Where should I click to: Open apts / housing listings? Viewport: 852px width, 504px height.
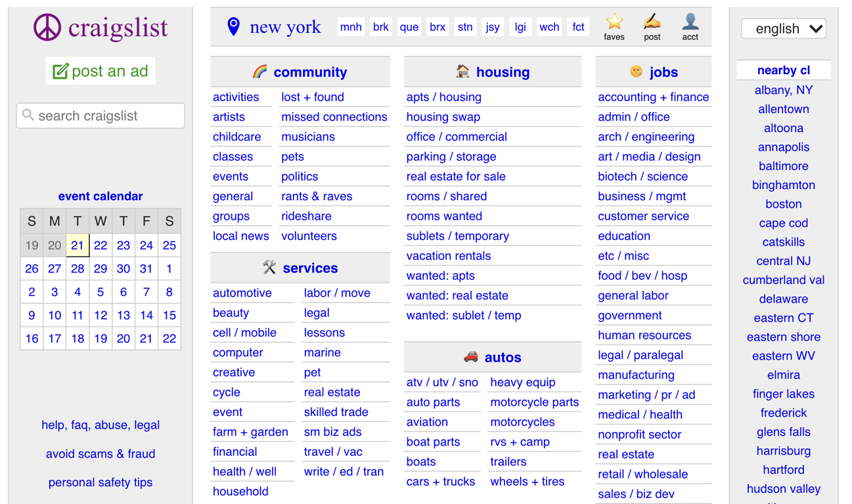click(443, 97)
